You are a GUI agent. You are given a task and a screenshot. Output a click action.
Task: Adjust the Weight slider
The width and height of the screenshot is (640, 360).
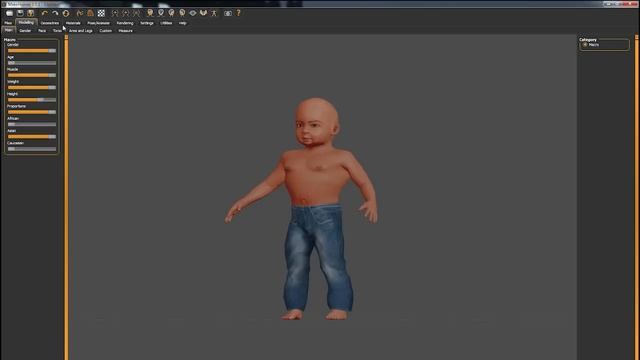point(32,87)
